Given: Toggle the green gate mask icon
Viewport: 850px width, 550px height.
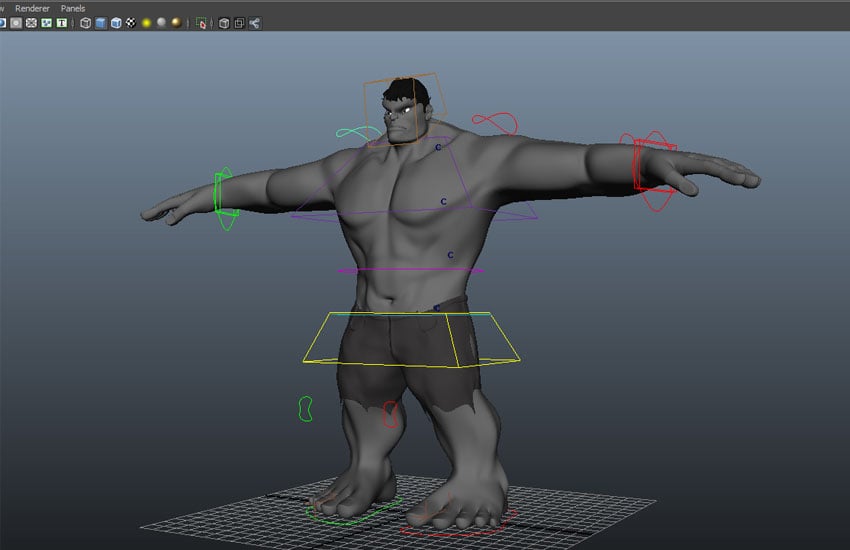Looking at the screenshot, I should click(47, 23).
